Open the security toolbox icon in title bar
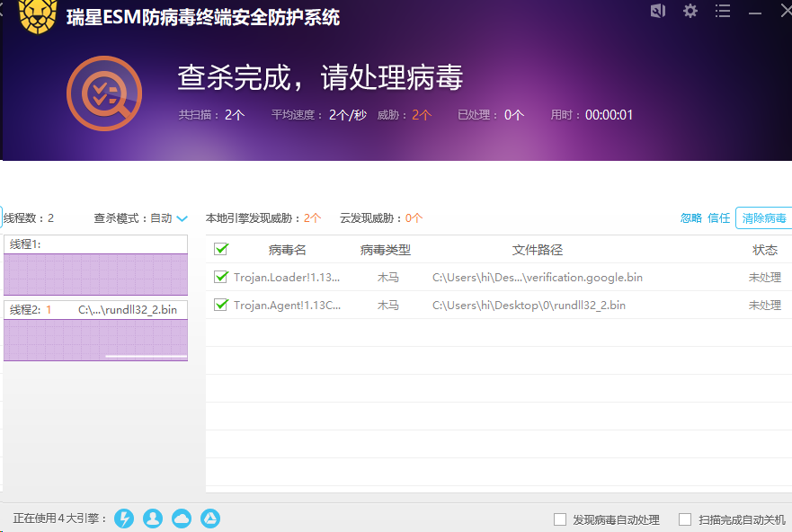 coord(658,11)
